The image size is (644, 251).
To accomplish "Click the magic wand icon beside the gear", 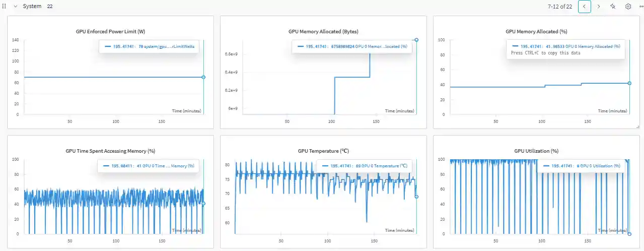I will click(613, 7).
